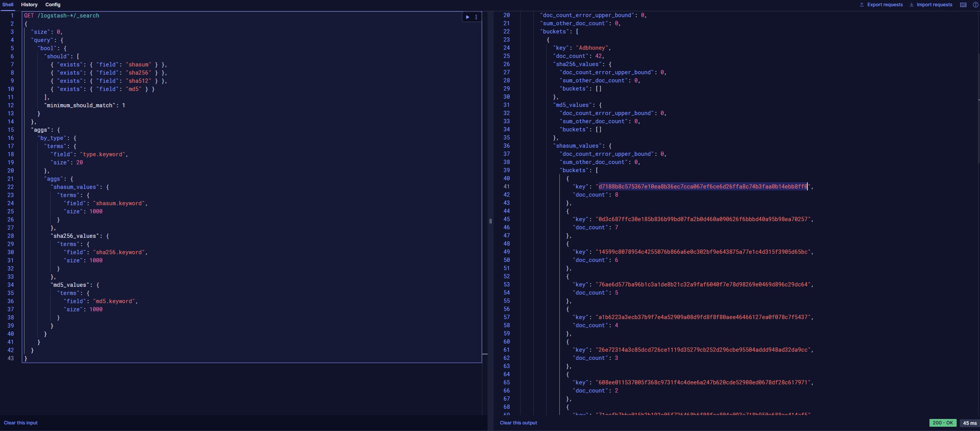The image size is (980, 431).
Task: Open the Config tab
Action: [x=53, y=5]
